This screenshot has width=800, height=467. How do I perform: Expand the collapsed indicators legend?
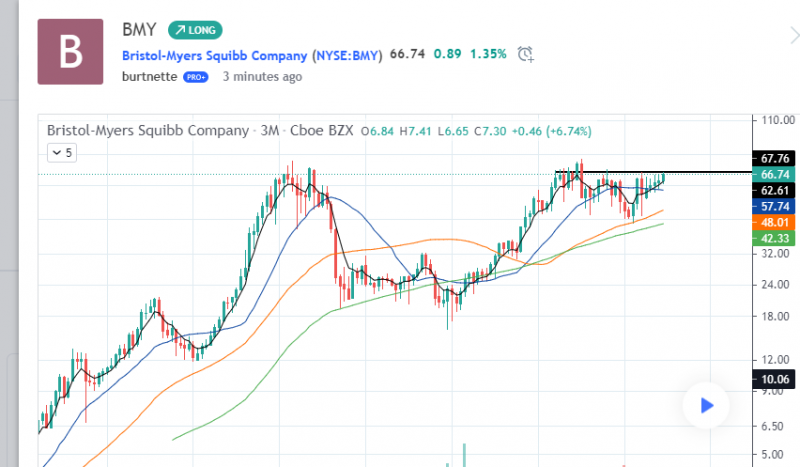62,153
